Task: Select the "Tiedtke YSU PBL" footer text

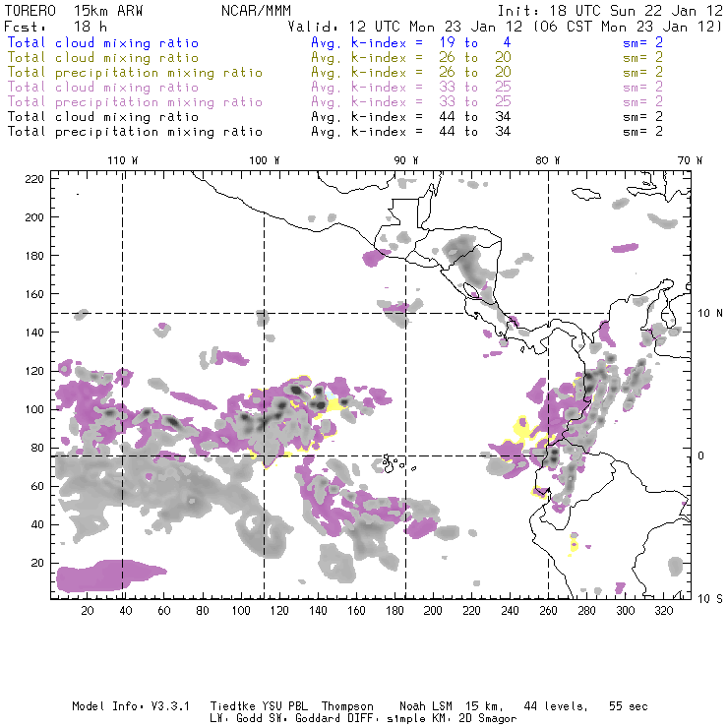Action: coord(259,706)
